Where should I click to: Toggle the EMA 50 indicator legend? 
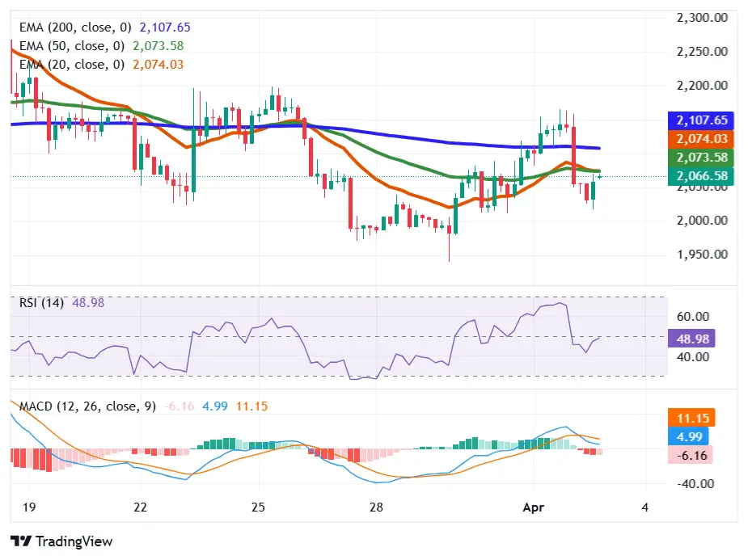(x=69, y=46)
